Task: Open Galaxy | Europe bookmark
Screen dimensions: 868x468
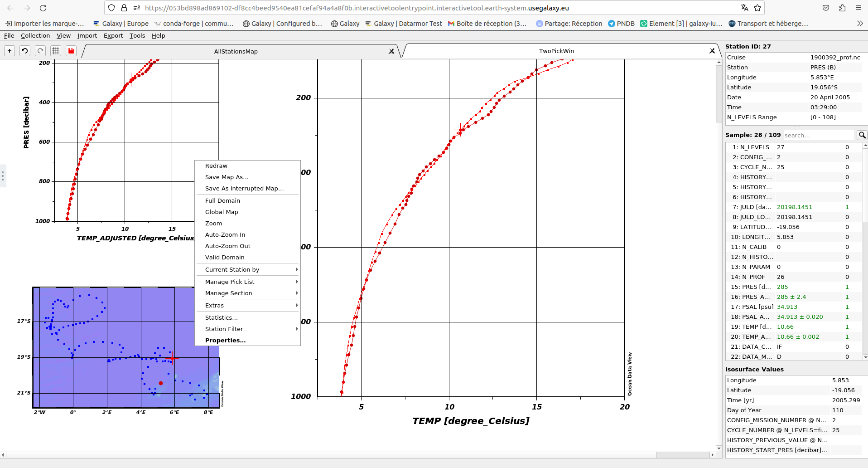Action: 121,24
